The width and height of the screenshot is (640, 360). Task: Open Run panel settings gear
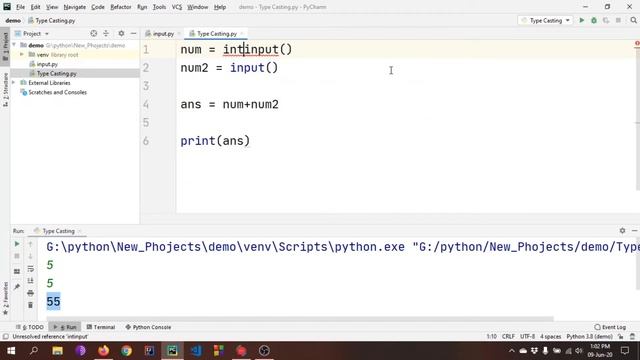tap(622, 231)
